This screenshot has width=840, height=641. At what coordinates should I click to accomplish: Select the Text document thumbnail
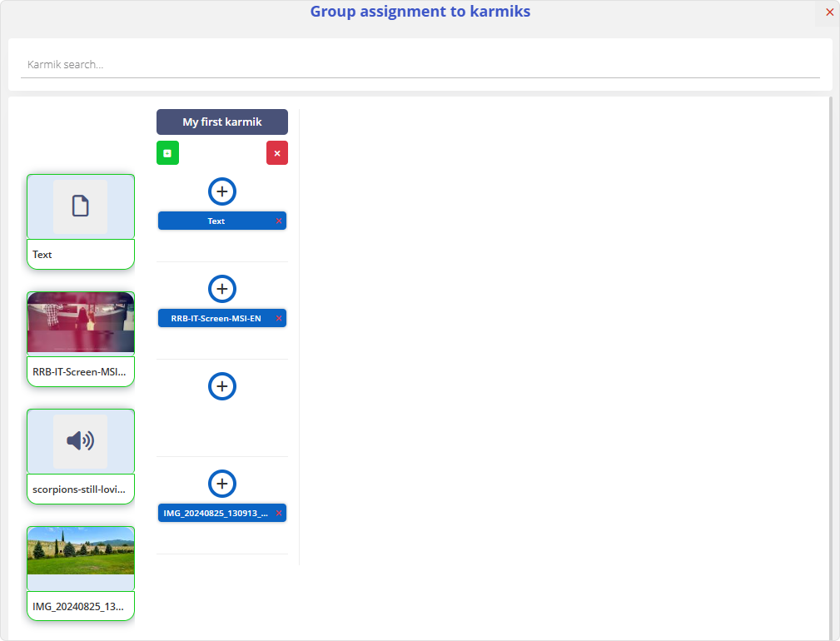click(81, 206)
